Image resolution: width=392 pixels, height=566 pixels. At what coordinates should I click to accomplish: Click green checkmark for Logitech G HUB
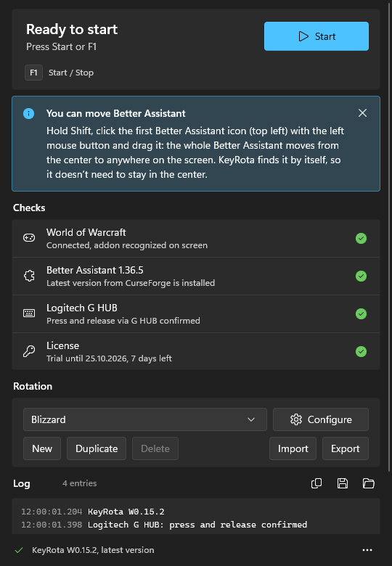[361, 313]
